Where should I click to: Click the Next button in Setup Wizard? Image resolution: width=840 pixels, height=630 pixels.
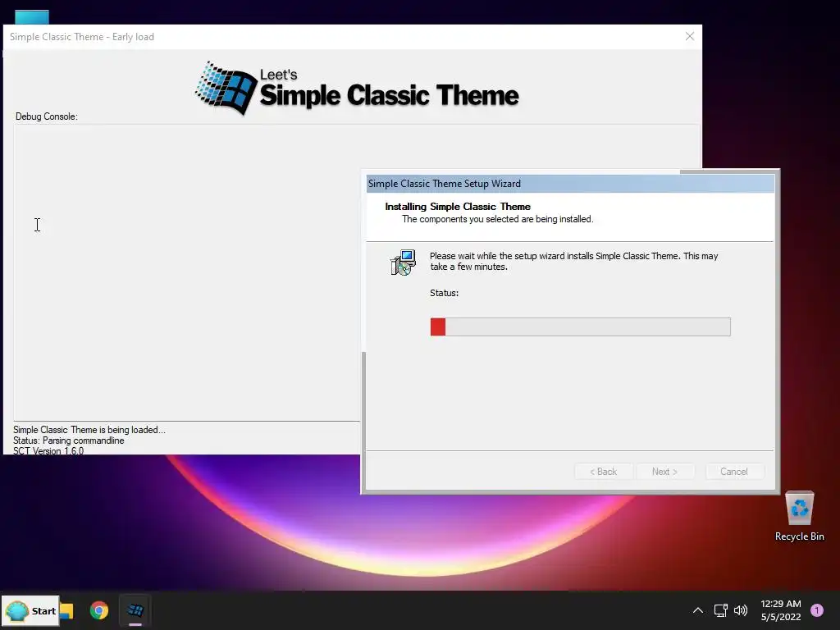(x=664, y=472)
